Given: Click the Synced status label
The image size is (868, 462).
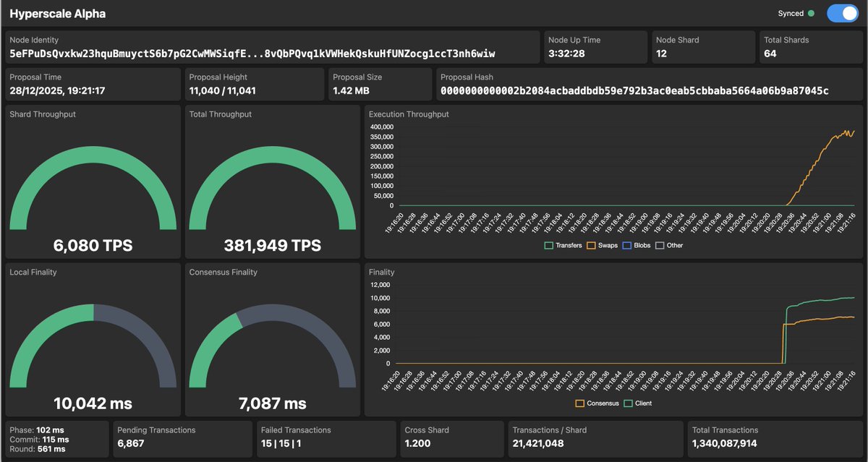Looking at the screenshot, I should [x=791, y=14].
